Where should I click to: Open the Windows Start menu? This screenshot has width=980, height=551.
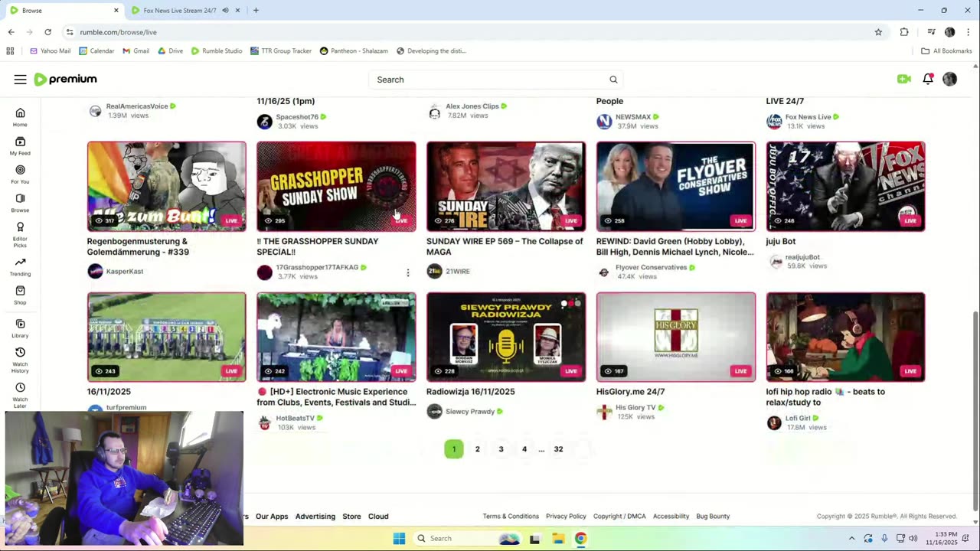[x=399, y=539]
